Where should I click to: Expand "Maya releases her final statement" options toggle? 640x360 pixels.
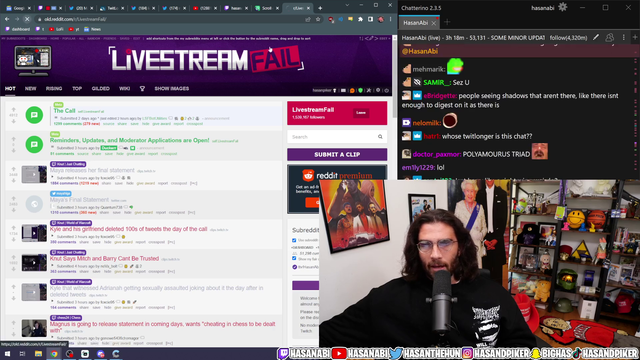point(193,183)
